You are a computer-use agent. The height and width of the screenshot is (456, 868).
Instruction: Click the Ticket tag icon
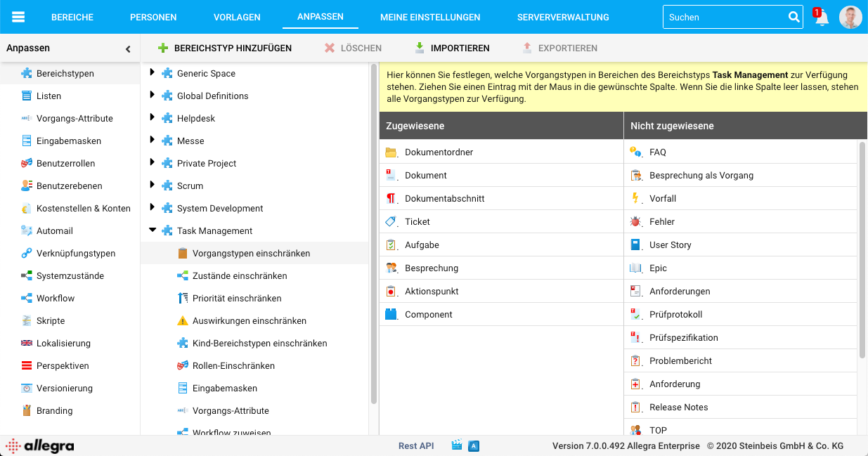point(391,221)
